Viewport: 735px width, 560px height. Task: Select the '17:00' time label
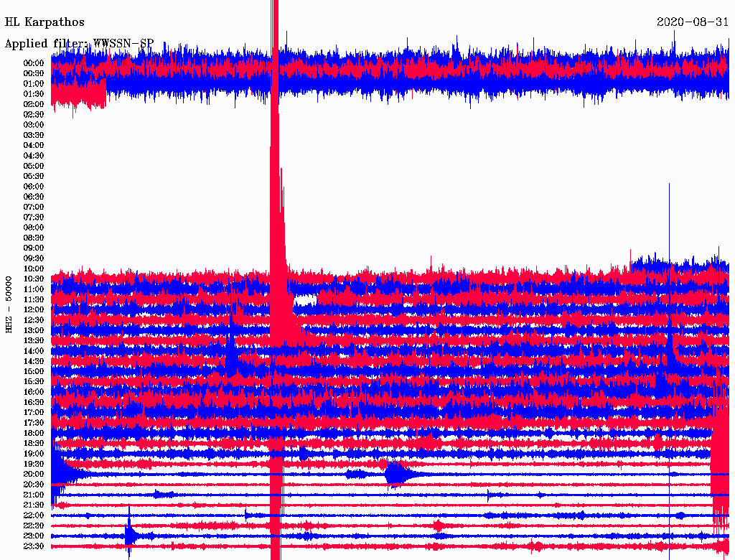[34, 413]
